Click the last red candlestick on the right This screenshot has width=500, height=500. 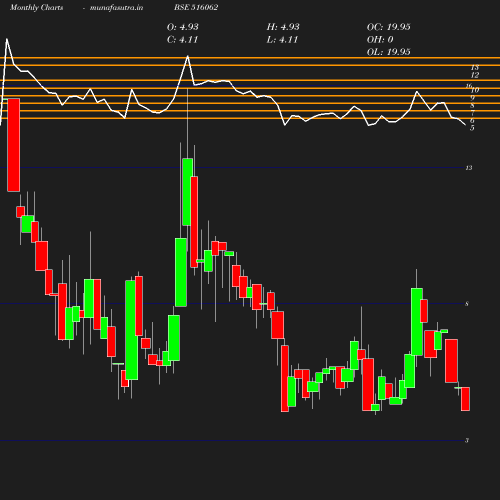pos(465,399)
